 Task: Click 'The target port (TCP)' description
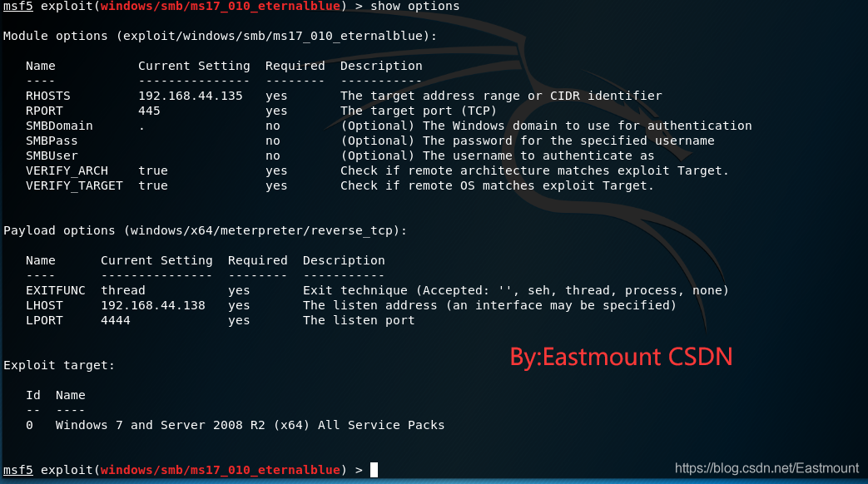(419, 111)
